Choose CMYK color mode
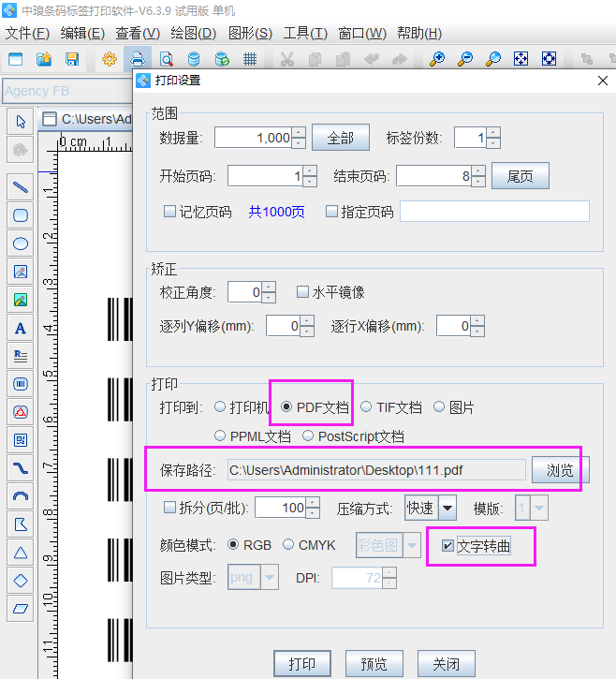Image resolution: width=616 pixels, height=679 pixels. pos(288,545)
